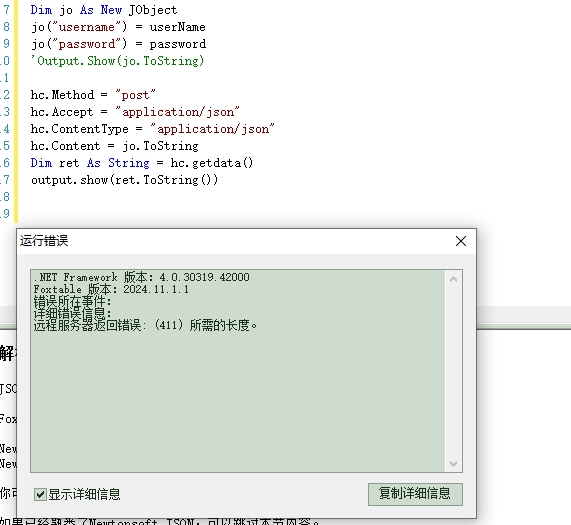Viewport: 571px width, 525px height.
Task: Click the 复制详细信息 button
Action: 415,494
